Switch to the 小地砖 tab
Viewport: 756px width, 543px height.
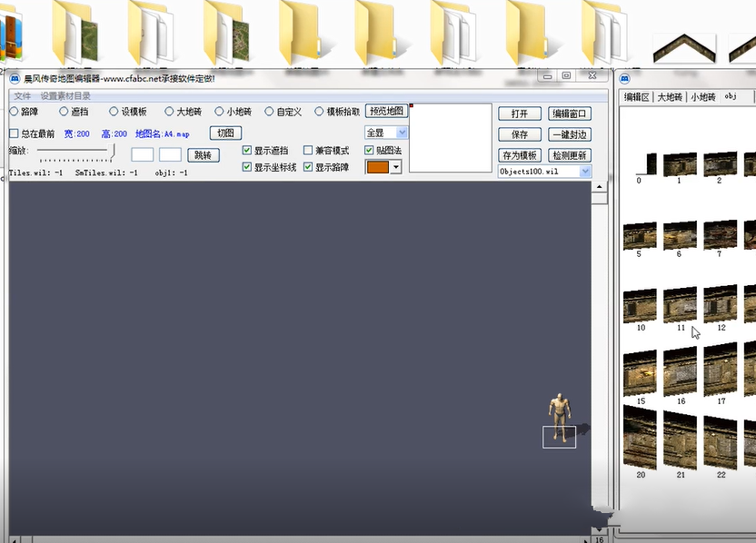(x=703, y=97)
